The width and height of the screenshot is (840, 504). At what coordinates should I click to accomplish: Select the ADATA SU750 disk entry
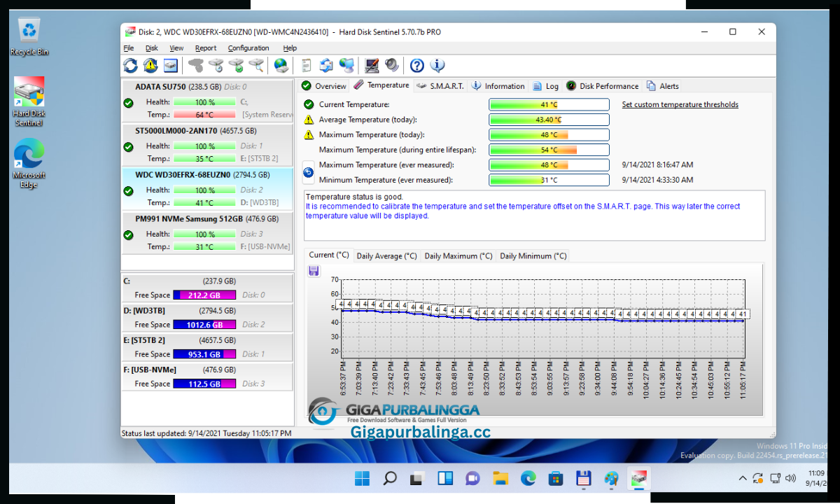[x=207, y=100]
